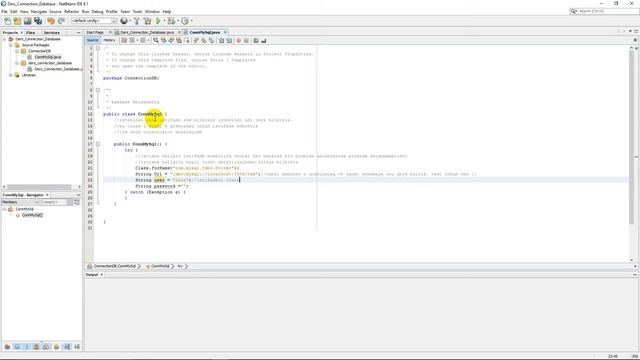This screenshot has width=640, height=360.
Task: Open the Window menu
Action: (152, 12)
